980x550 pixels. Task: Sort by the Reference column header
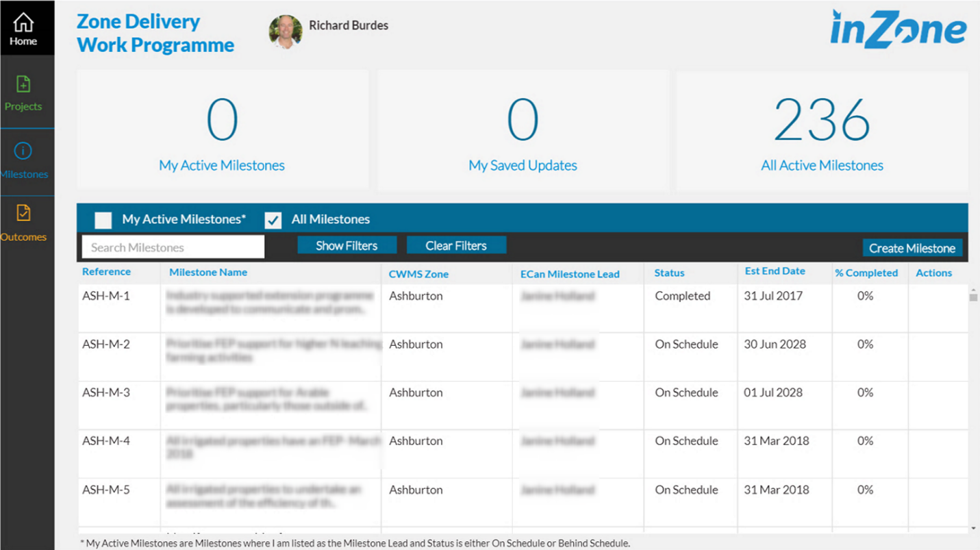[x=106, y=272]
